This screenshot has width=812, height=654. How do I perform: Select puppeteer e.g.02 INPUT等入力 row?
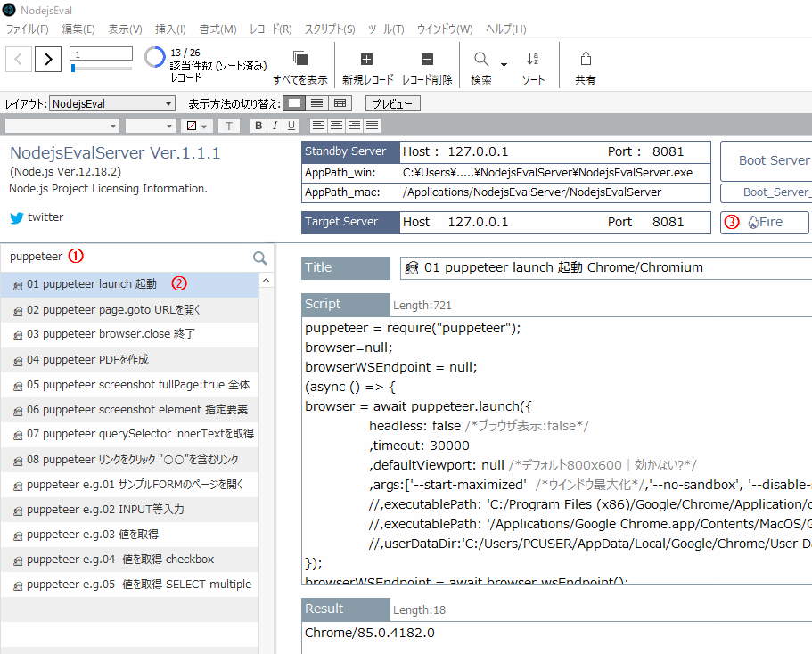click(x=129, y=510)
